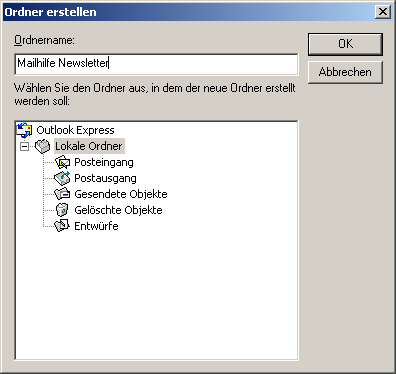Click the Gesendete Objekte folder icon

click(62, 194)
